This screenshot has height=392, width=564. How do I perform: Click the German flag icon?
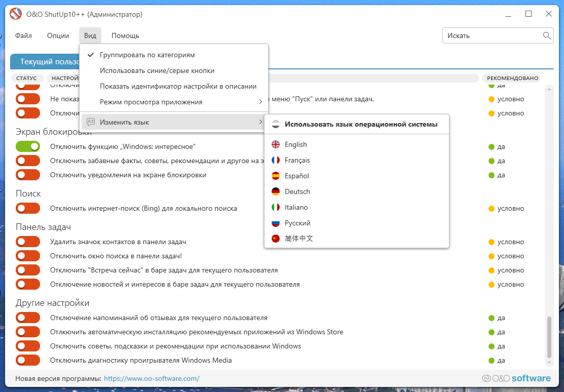276,191
